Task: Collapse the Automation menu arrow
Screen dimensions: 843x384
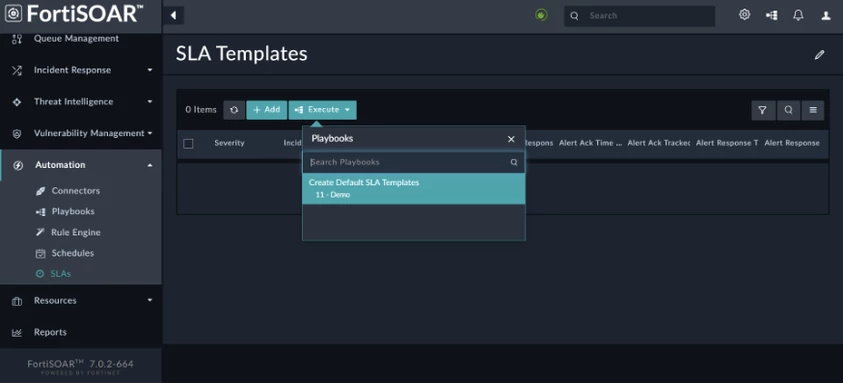Action: point(150,165)
